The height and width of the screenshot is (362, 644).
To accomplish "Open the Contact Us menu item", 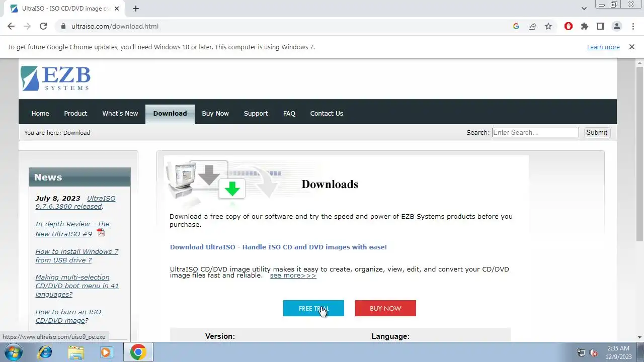I will coord(327,114).
